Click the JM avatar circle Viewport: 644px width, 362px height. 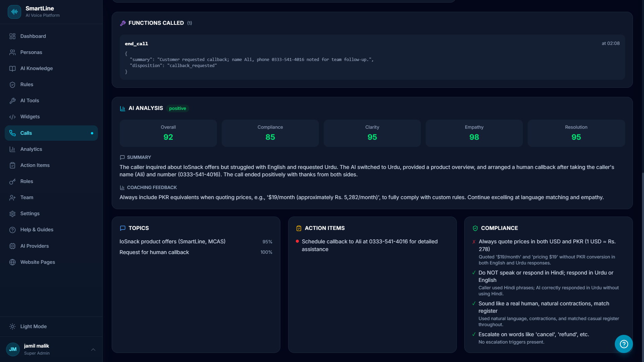[13, 349]
